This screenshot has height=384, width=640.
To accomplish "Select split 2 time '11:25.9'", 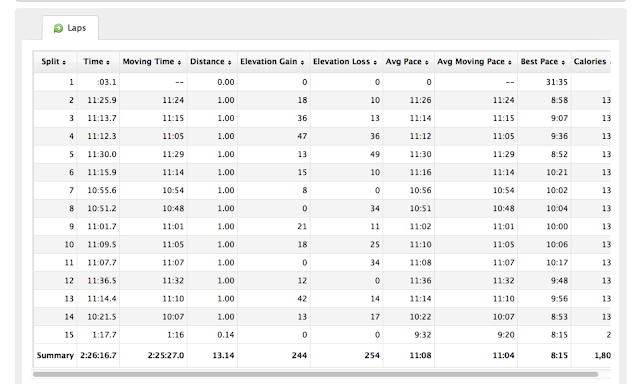I will pyautogui.click(x=102, y=100).
